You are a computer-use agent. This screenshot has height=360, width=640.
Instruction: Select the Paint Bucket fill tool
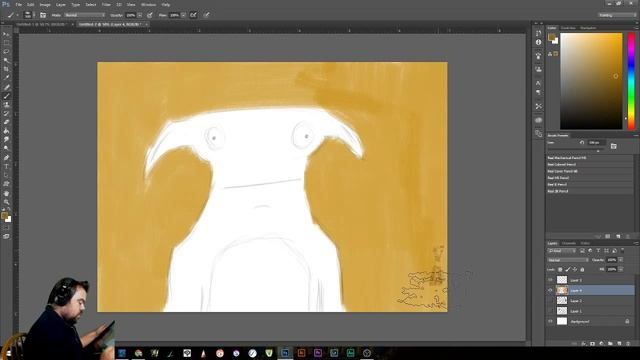pyautogui.click(x=6, y=131)
